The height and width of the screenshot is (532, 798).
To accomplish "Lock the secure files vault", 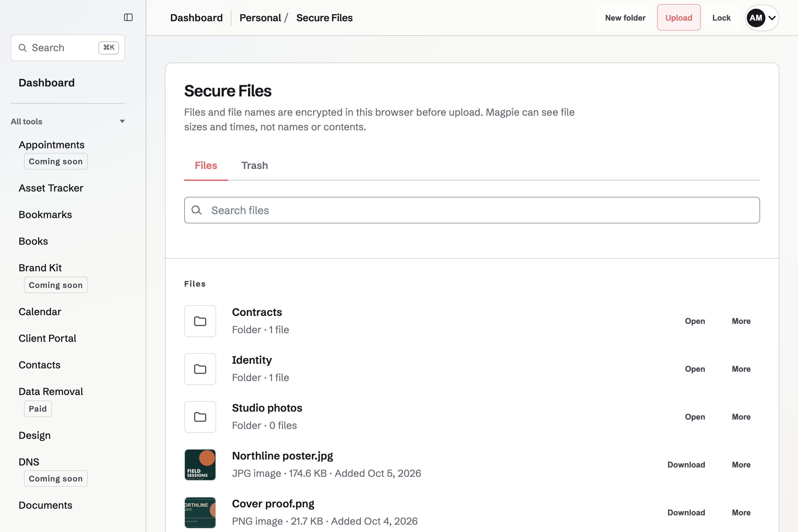I will click(x=721, y=18).
